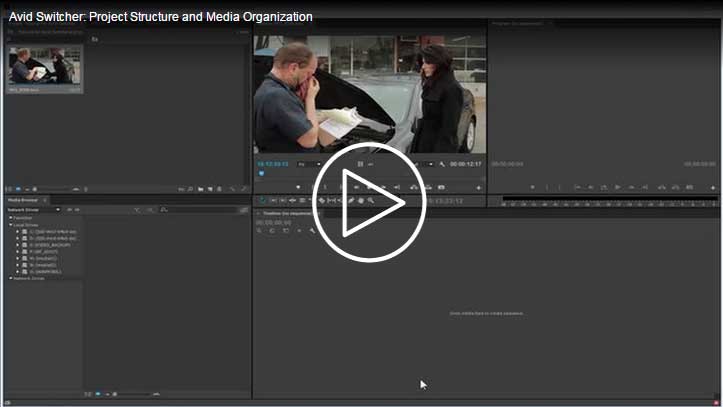This screenshot has width=723, height=407.
Task: Open the Avid Switcher video title link
Action: coord(160,17)
